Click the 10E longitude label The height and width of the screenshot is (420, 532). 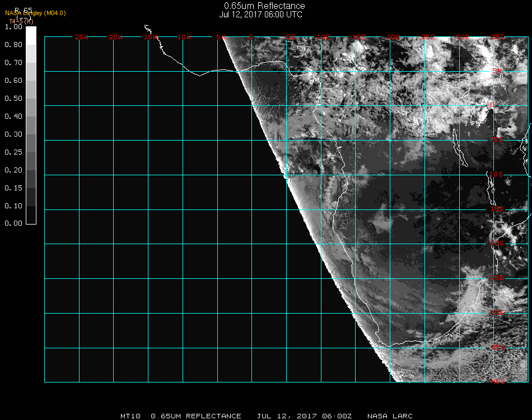pos(324,37)
